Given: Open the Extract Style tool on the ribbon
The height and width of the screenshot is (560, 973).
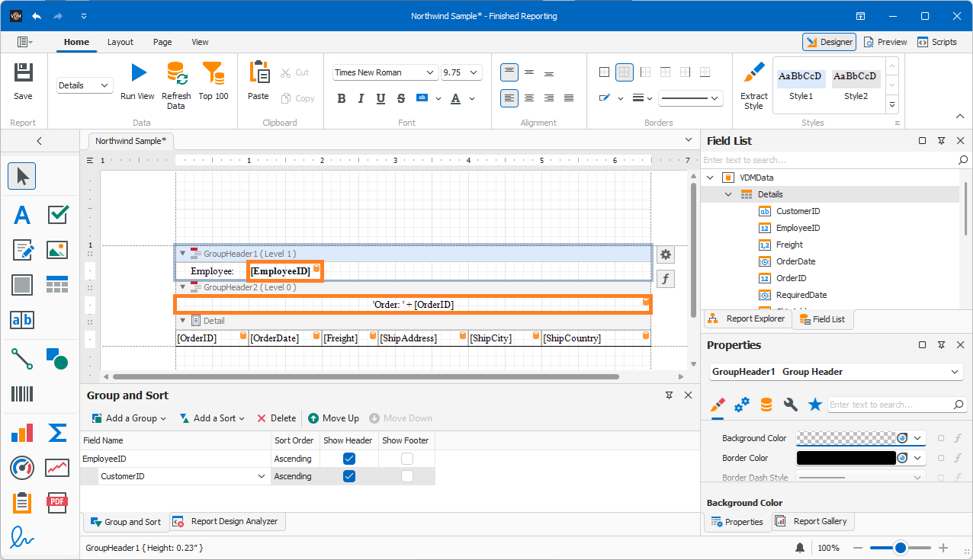Looking at the screenshot, I should [753, 85].
